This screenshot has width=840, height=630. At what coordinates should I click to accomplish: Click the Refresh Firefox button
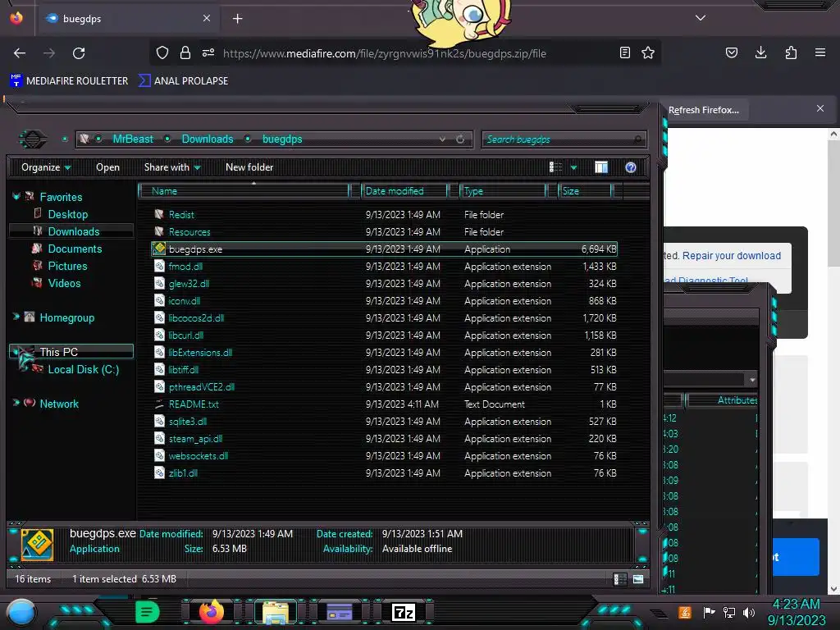point(703,110)
